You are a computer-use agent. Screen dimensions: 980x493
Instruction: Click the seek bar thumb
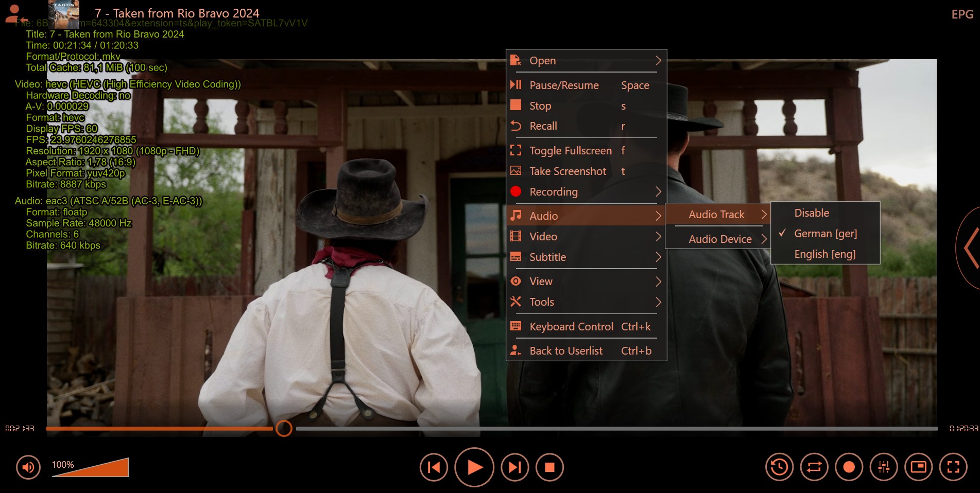point(284,428)
